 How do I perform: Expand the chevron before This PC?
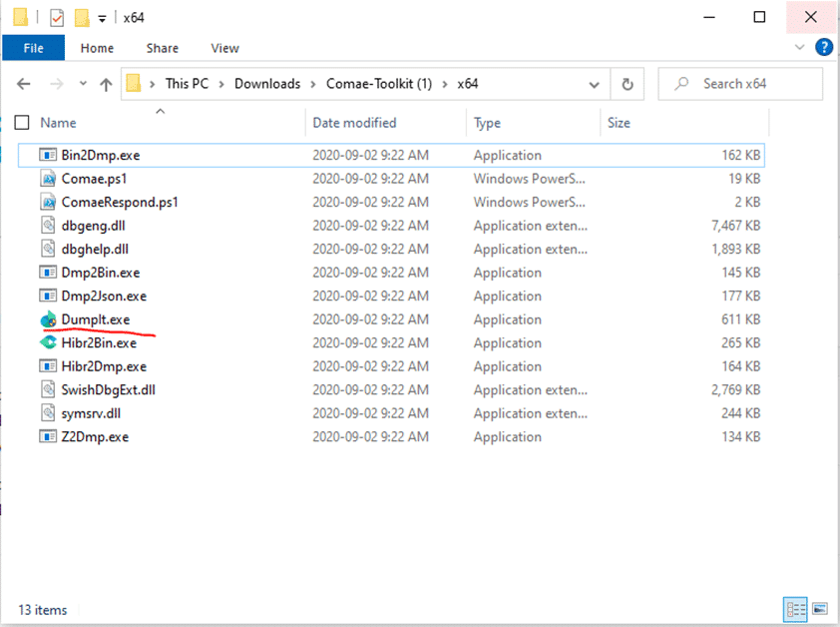[153, 84]
